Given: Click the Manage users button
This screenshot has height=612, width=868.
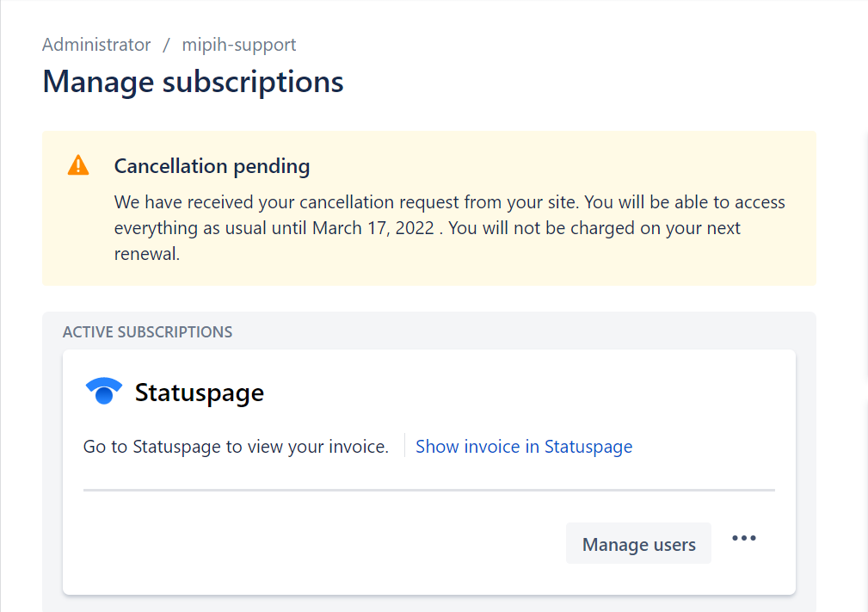Looking at the screenshot, I should click(x=638, y=543).
